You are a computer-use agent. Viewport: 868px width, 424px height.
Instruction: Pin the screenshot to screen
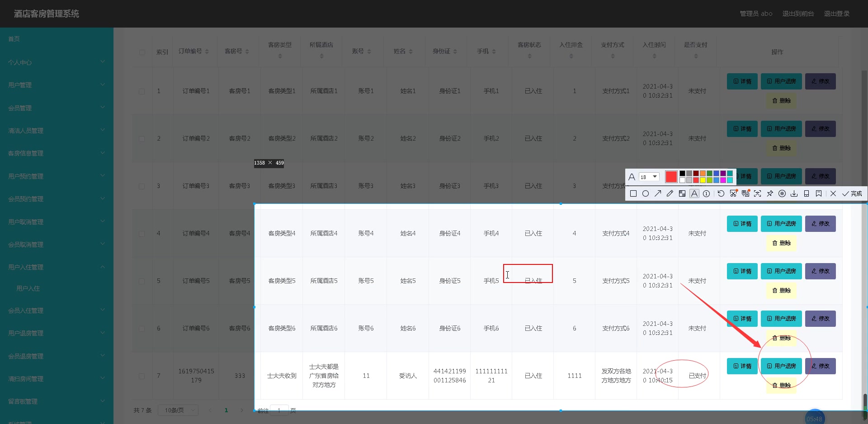(770, 193)
